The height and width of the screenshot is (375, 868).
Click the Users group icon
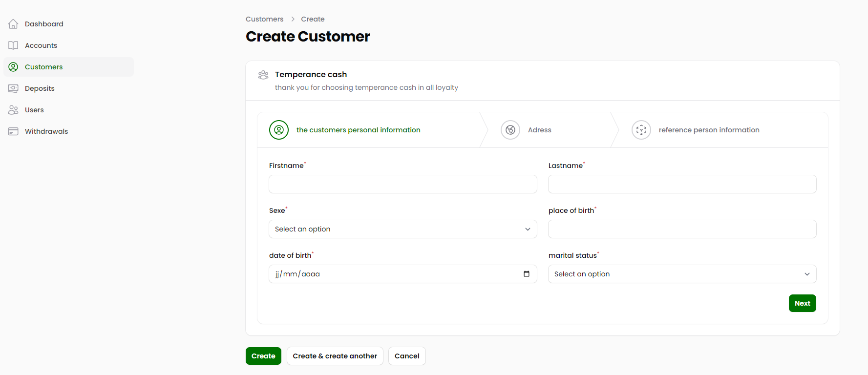click(13, 110)
